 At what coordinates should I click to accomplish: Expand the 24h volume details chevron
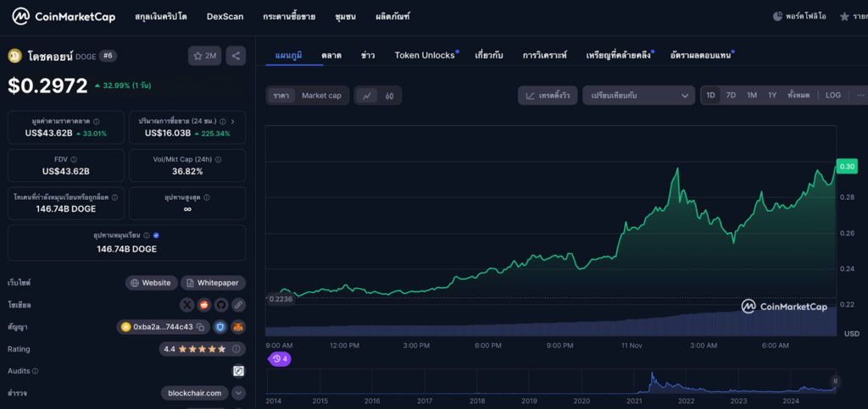pyautogui.click(x=233, y=122)
